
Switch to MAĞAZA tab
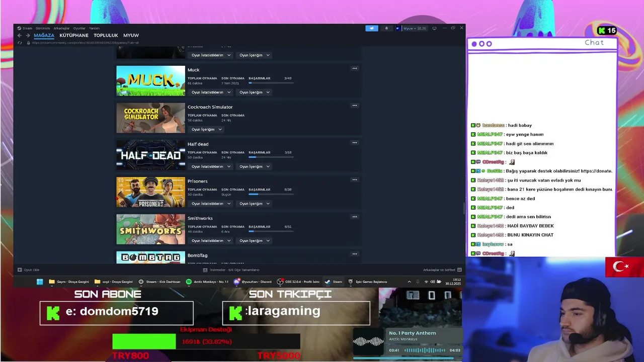(44, 35)
